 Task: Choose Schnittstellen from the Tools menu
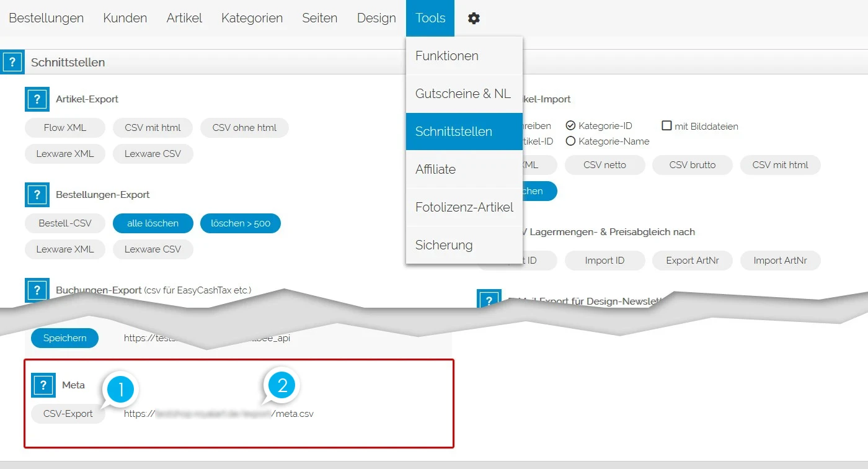click(464, 132)
